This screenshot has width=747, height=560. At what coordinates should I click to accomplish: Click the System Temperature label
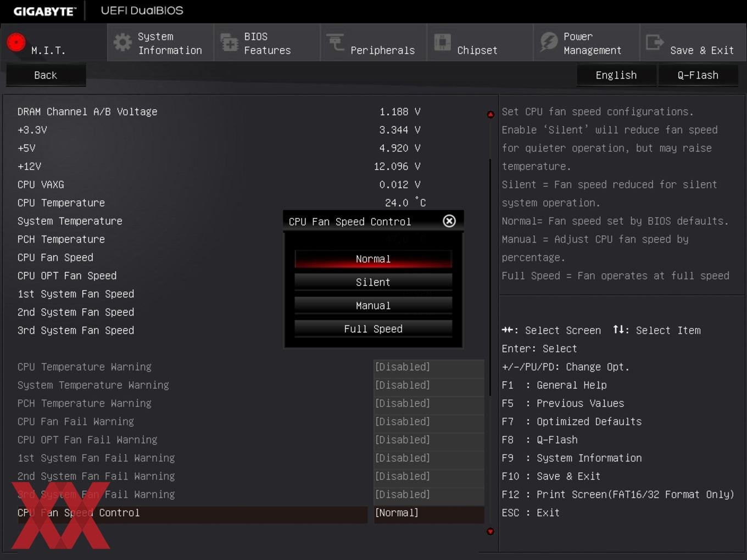70,221
